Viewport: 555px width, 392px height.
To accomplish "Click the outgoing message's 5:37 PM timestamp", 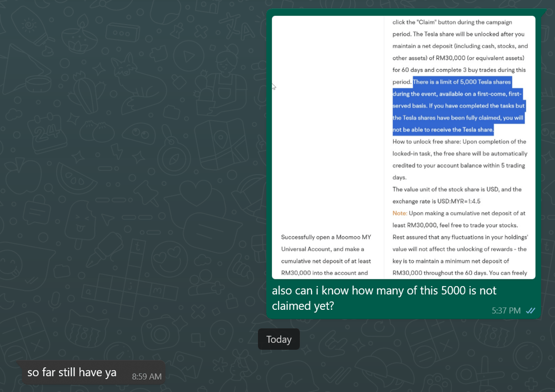I will pos(506,311).
